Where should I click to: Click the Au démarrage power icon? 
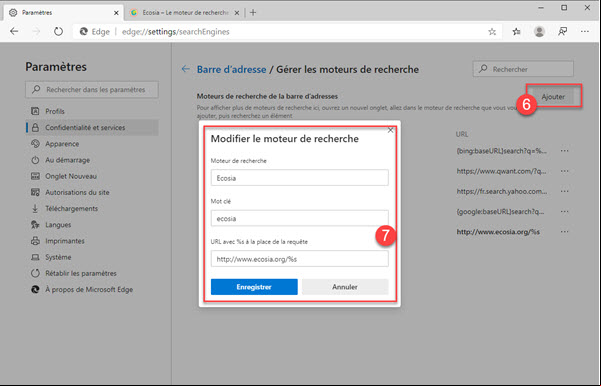pyautogui.click(x=35, y=160)
